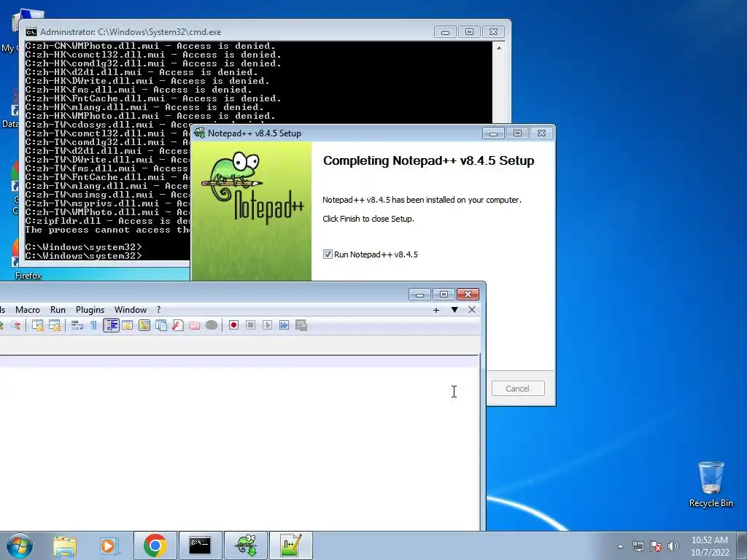Toggle Synchronize Vertical Scrolling icon
This screenshot has width=747, height=560.
(x=38, y=325)
